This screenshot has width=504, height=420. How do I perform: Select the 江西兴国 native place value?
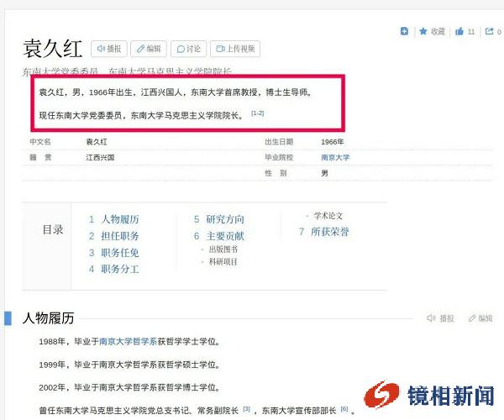point(100,157)
